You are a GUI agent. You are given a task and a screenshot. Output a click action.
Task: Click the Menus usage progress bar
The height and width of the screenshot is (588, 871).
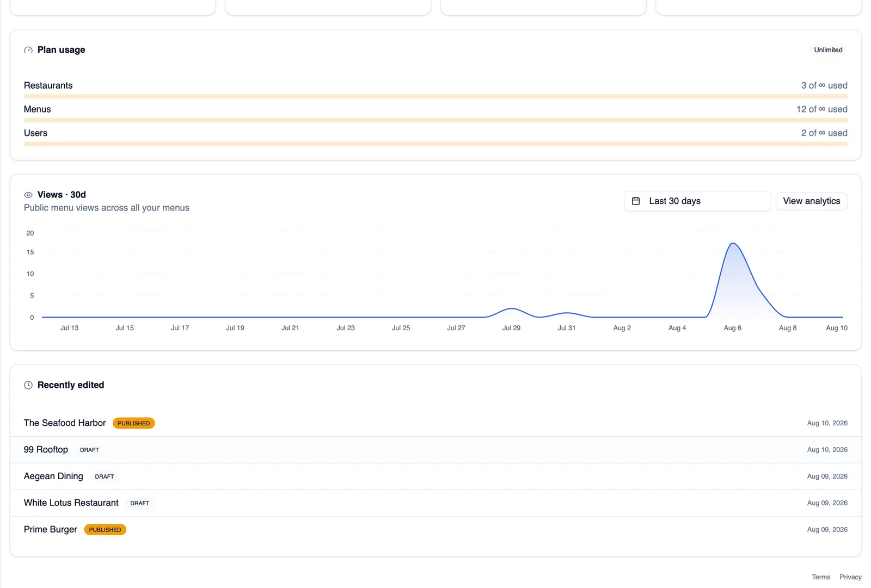pos(436,120)
